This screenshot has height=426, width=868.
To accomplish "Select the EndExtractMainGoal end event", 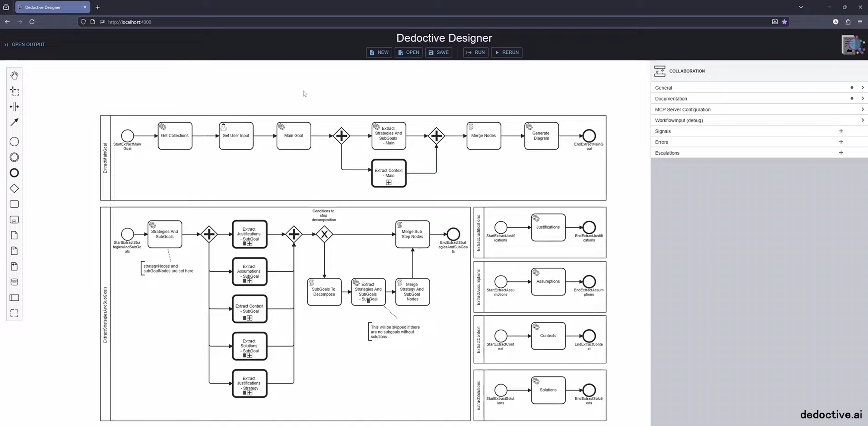I will click(x=589, y=136).
